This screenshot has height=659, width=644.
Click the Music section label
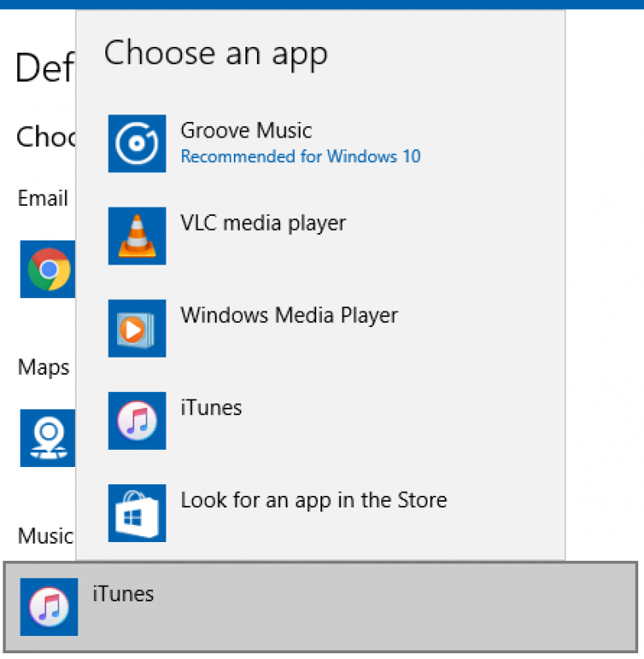tap(46, 536)
